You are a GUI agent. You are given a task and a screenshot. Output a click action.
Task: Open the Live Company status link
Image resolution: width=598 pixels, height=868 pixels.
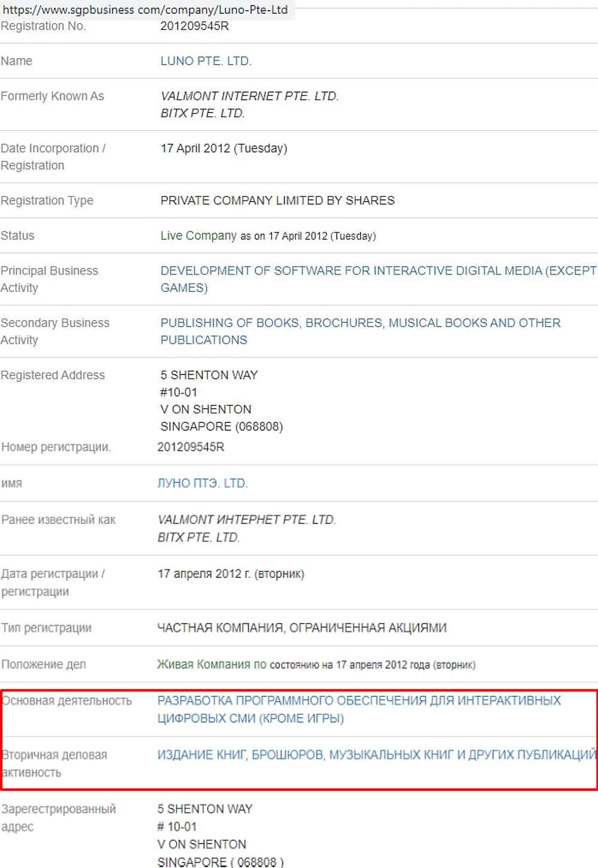[x=199, y=236]
